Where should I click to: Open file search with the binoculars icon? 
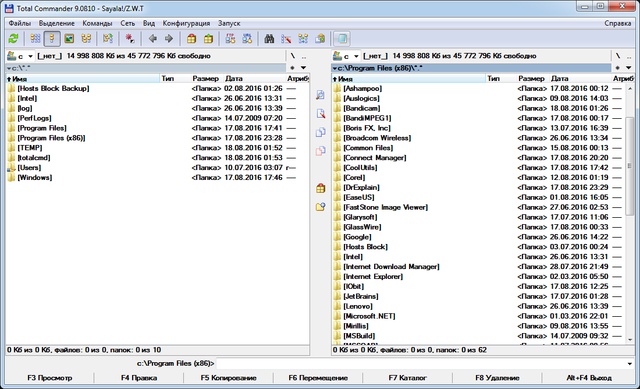point(269,39)
